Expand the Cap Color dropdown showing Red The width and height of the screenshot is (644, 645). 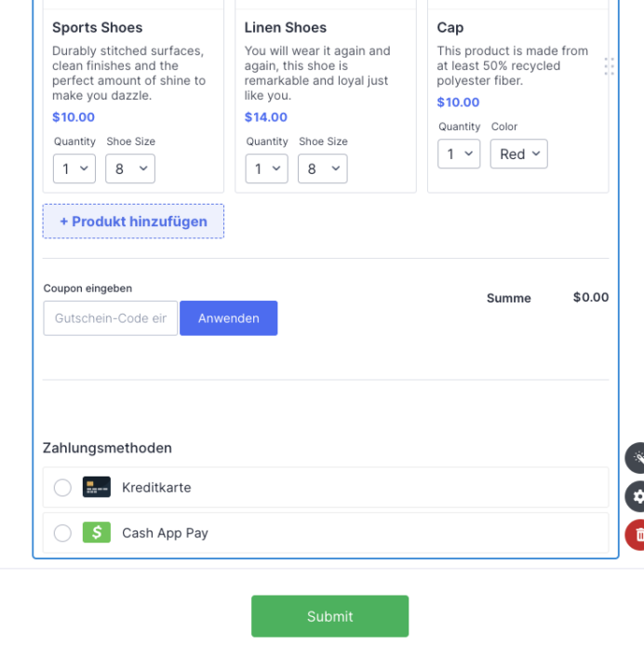coord(519,154)
